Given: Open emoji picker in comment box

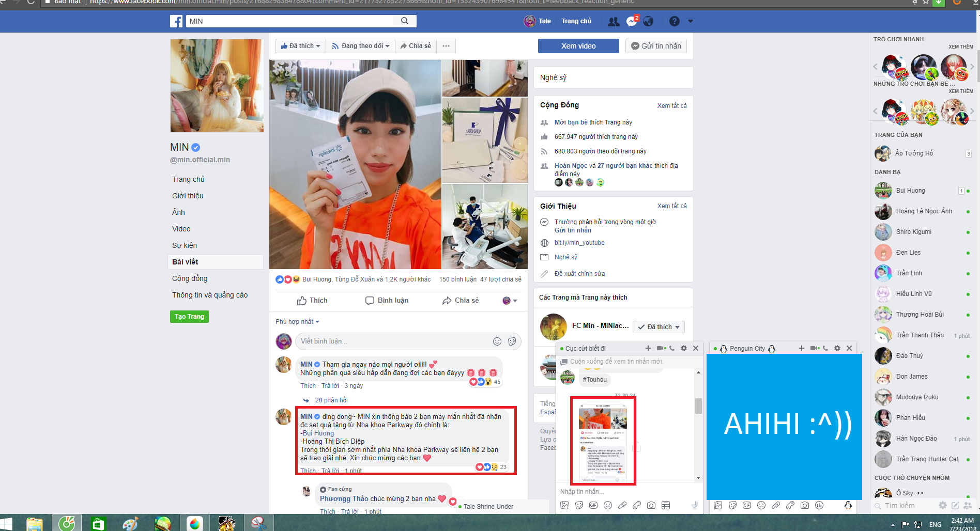Looking at the screenshot, I should click(x=497, y=341).
